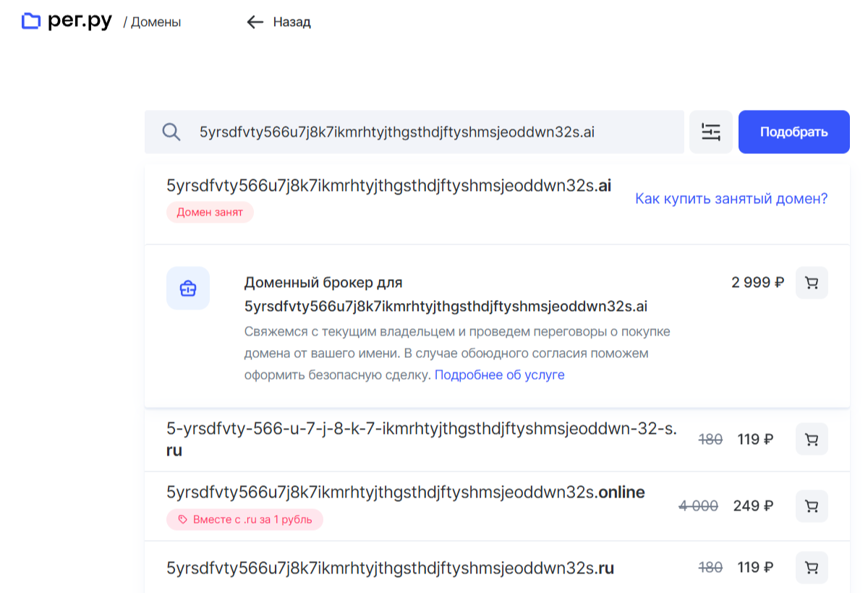This screenshot has height=593, width=868.
Task: Click the рег.ру folder logo icon
Action: click(x=31, y=22)
